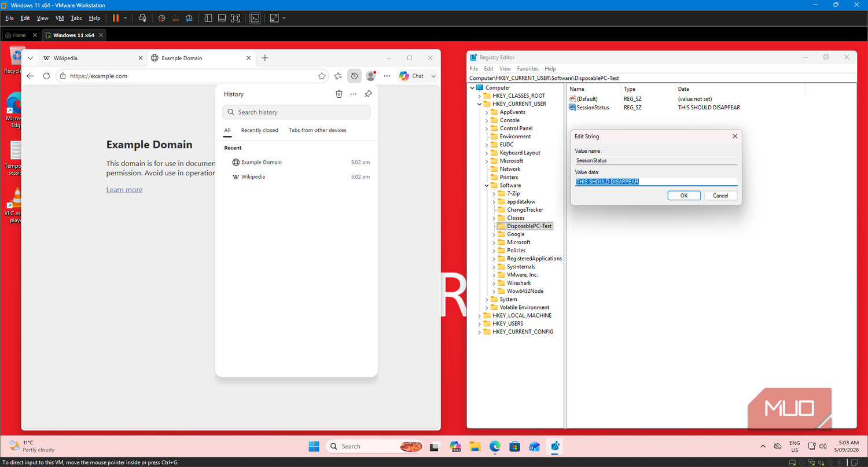The image size is (868, 467).
Task: Click the Value data text field
Action: [656, 182]
